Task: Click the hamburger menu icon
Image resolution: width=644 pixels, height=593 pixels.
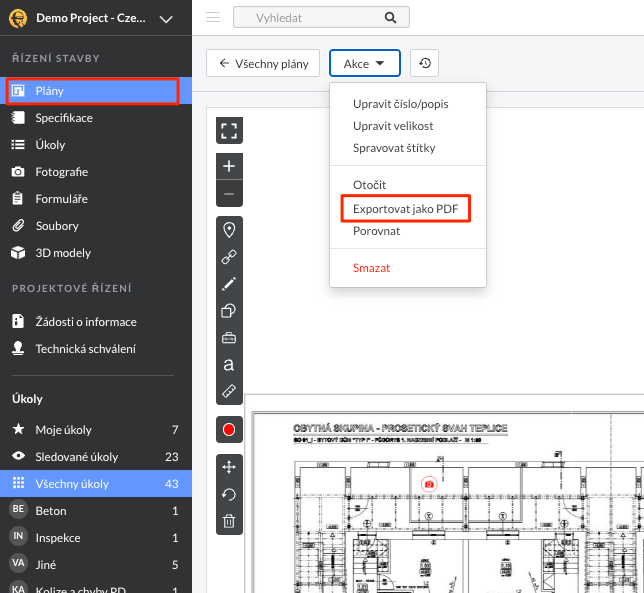Action: point(213,17)
